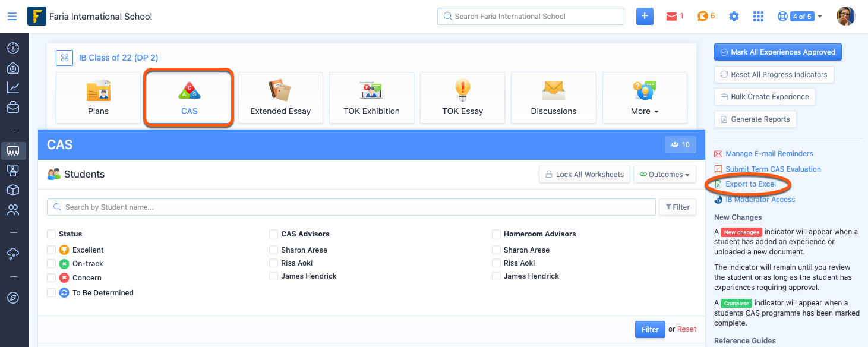Click Mark All Experiences Approved button
The height and width of the screenshot is (347, 868).
click(x=778, y=52)
